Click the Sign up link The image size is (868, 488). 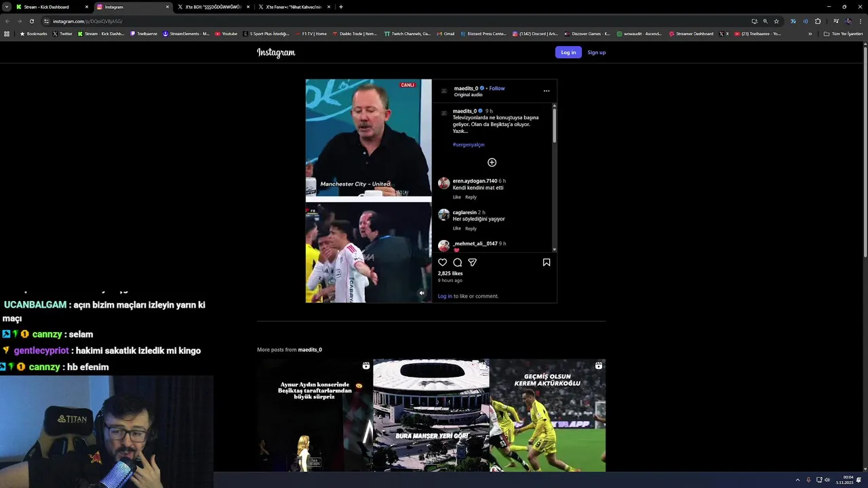(597, 52)
